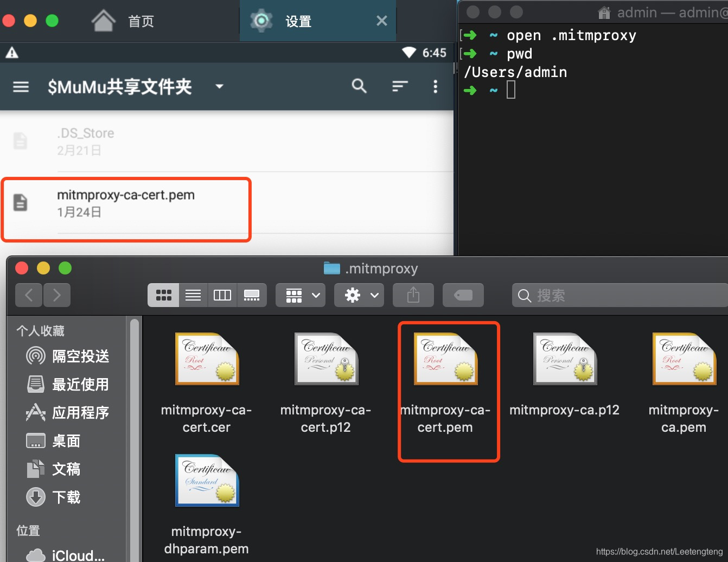Click the Finder share button
The height and width of the screenshot is (562, 728).
coord(413,295)
